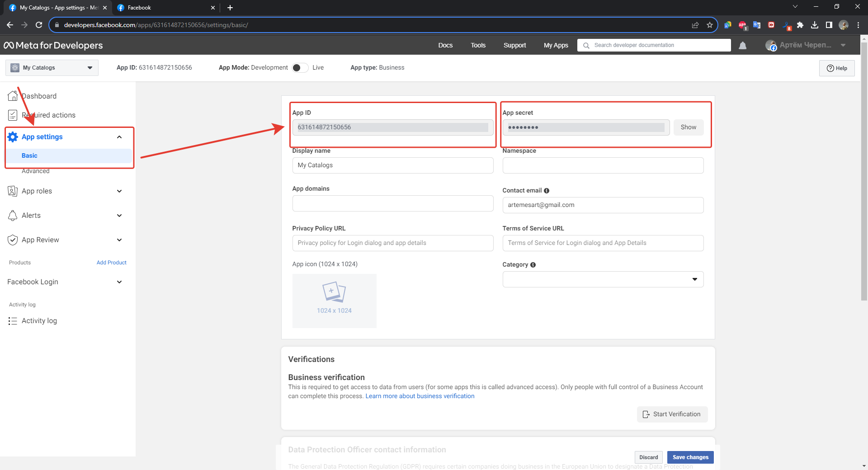Click the Contact email info icon
Screen dimensions: 868x470
tap(547, 191)
